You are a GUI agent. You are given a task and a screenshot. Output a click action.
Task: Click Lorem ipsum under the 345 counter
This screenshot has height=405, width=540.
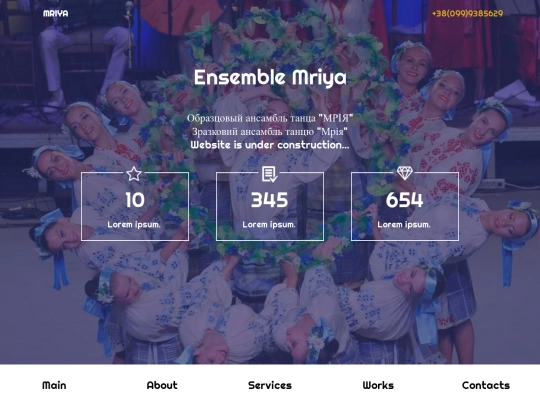click(269, 225)
